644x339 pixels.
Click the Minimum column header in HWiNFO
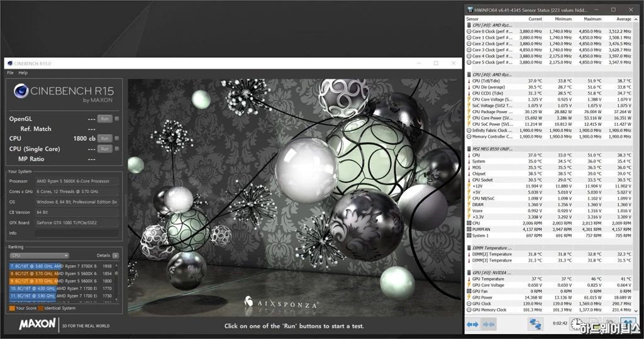pyautogui.click(x=558, y=19)
